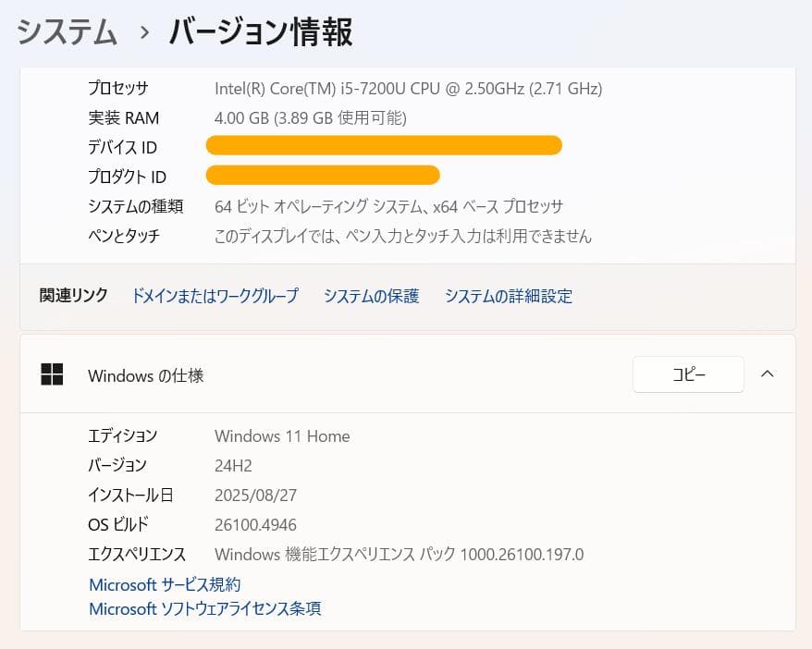Click the masked デバイス ID bar
Image resolution: width=812 pixels, height=649 pixels.
(385, 145)
